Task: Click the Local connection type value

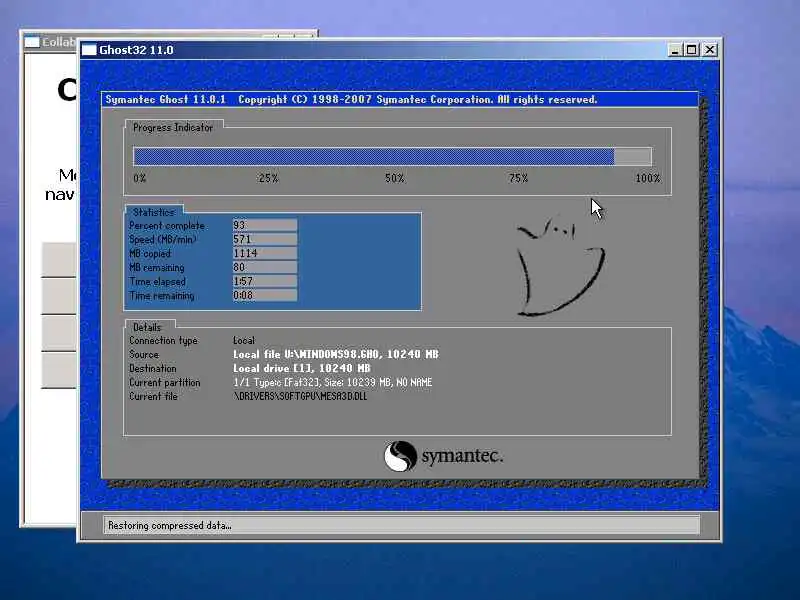Action: coord(244,340)
